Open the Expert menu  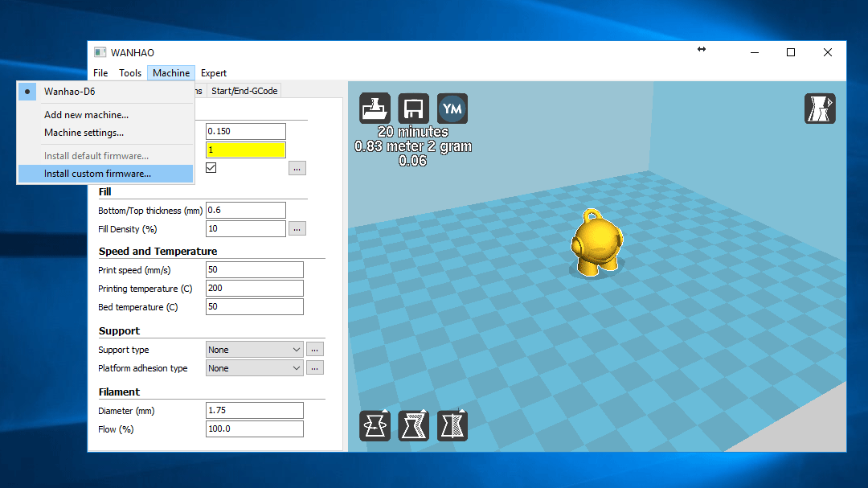tap(214, 73)
